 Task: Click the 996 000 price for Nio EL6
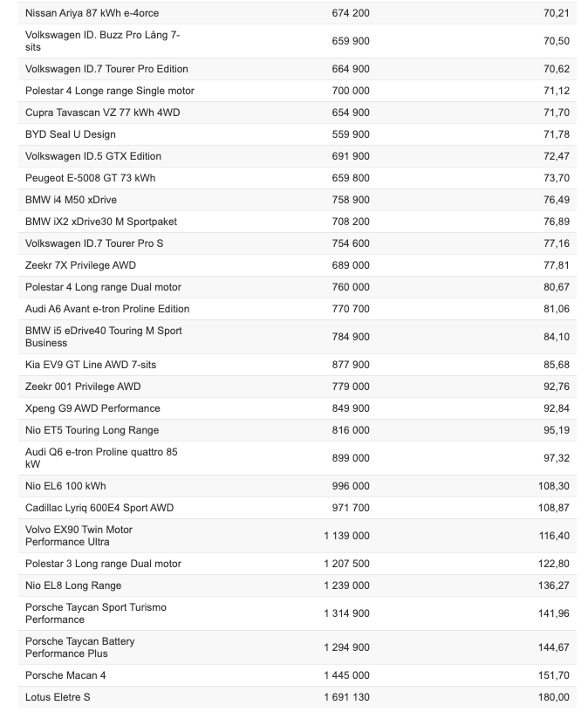351,486
